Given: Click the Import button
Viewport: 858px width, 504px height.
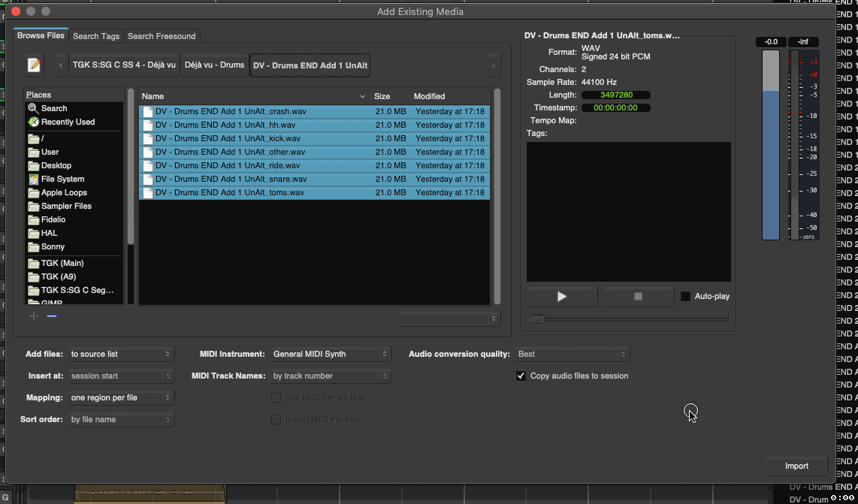Looking at the screenshot, I should coord(796,466).
